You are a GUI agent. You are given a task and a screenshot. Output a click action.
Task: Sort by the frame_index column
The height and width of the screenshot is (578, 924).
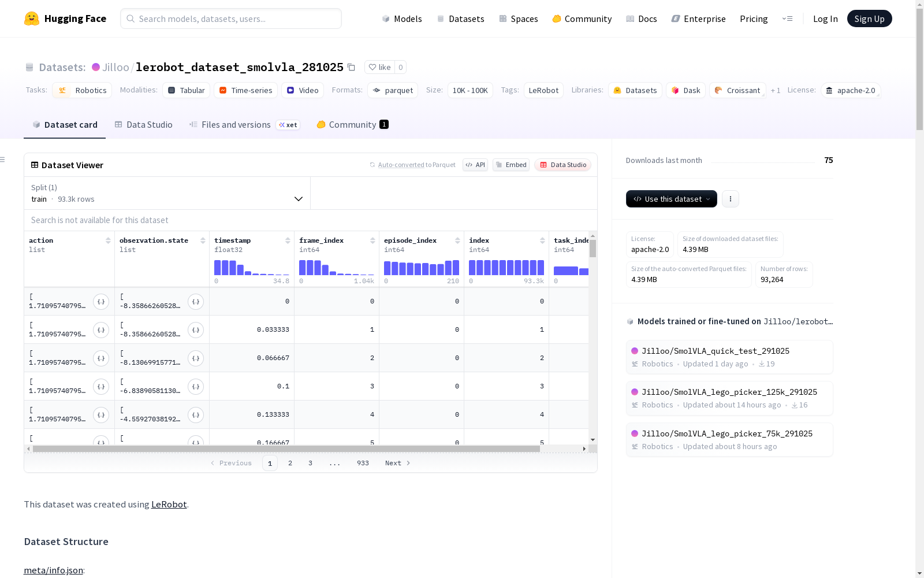372,240
